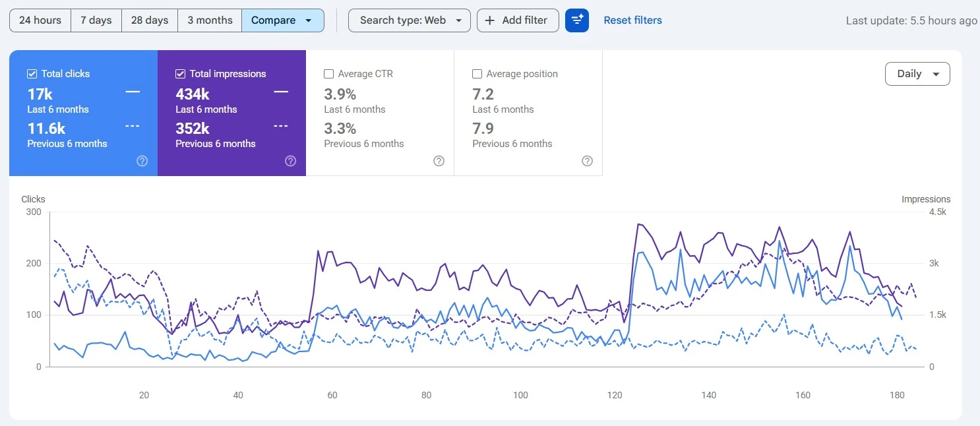Image resolution: width=980 pixels, height=426 pixels.
Task: Click the plus icon in Add filter
Action: [x=490, y=20]
